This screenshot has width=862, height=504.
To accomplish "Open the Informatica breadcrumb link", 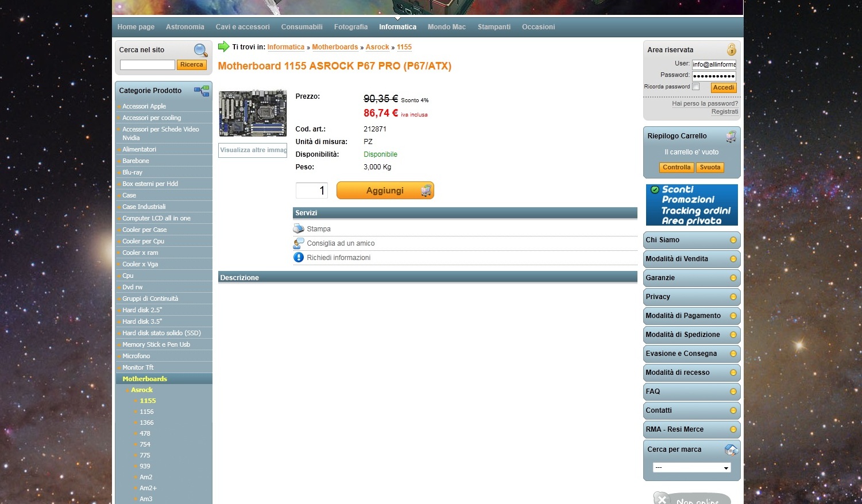I will [285, 47].
